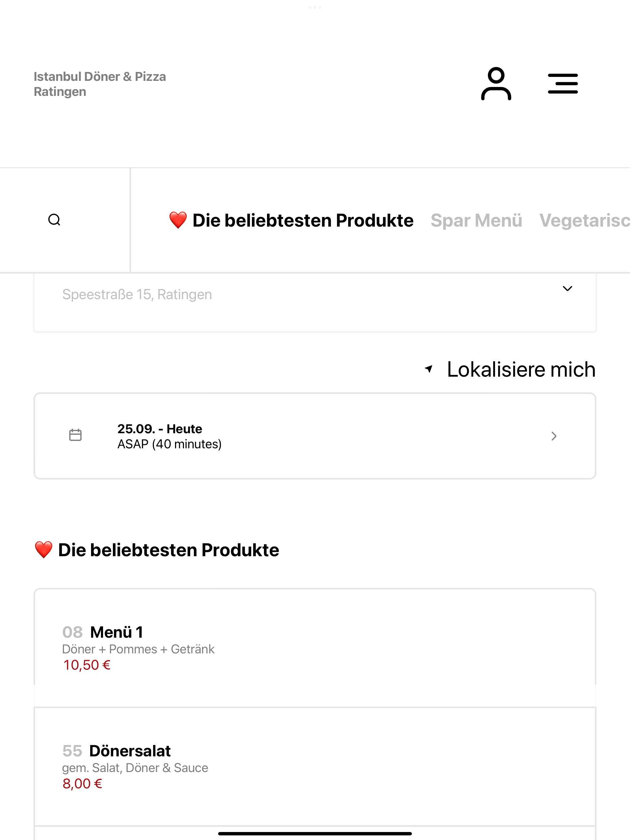Tap the three-dot multitasking indicator at top
This screenshot has height=840, width=630.
click(315, 7)
